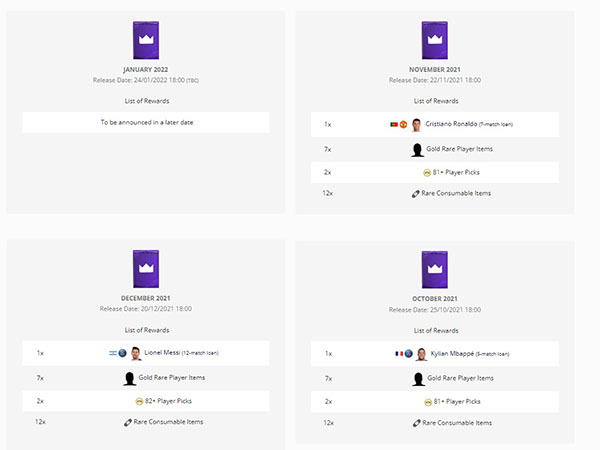Viewport: 600px width, 450px height.
Task: Click Lionel Messi's player portrait
Action: pos(135,353)
